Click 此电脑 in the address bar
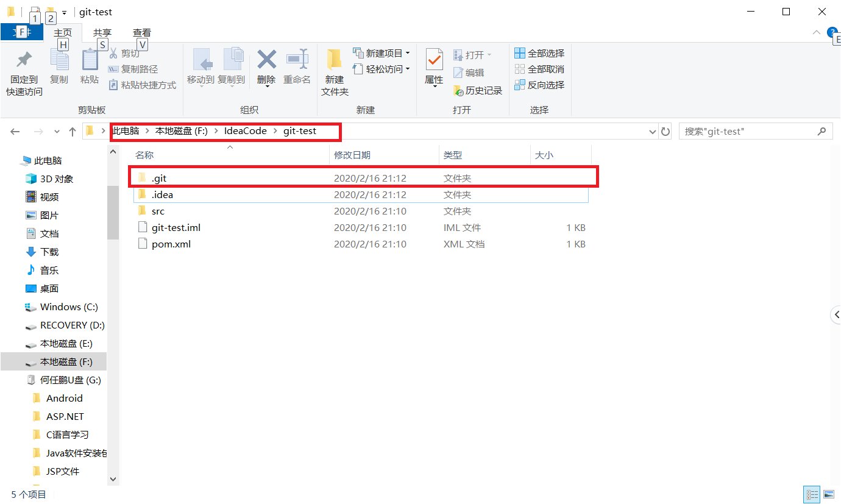Image resolution: width=841 pixels, height=504 pixels. point(126,131)
